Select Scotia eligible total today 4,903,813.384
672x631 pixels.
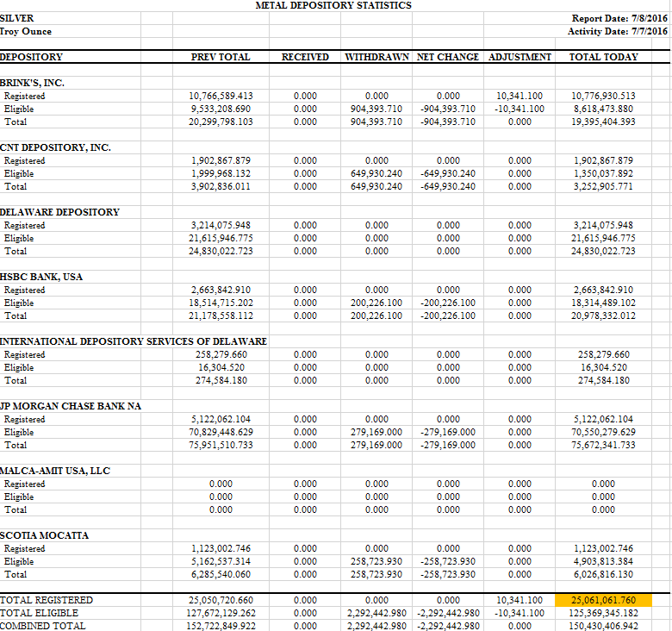603,561
